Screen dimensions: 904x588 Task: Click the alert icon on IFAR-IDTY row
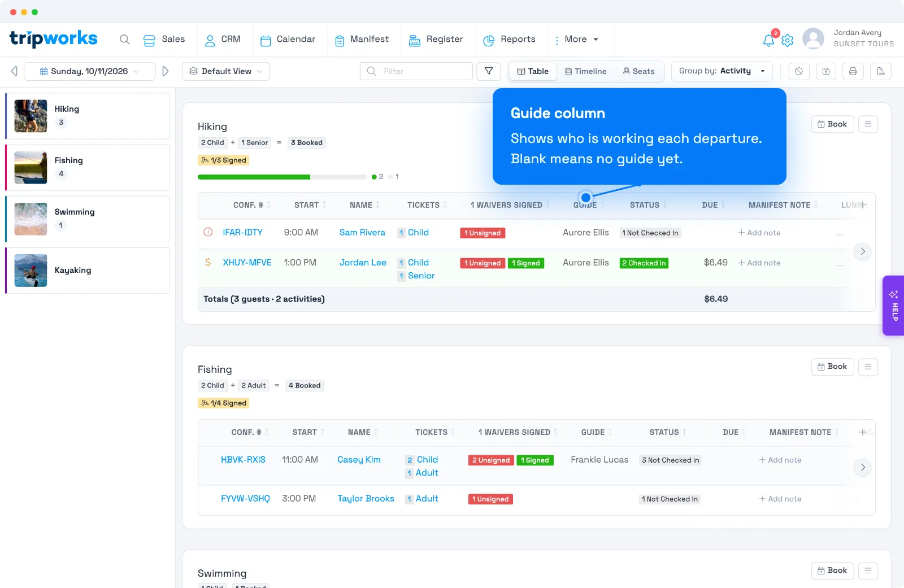(208, 232)
